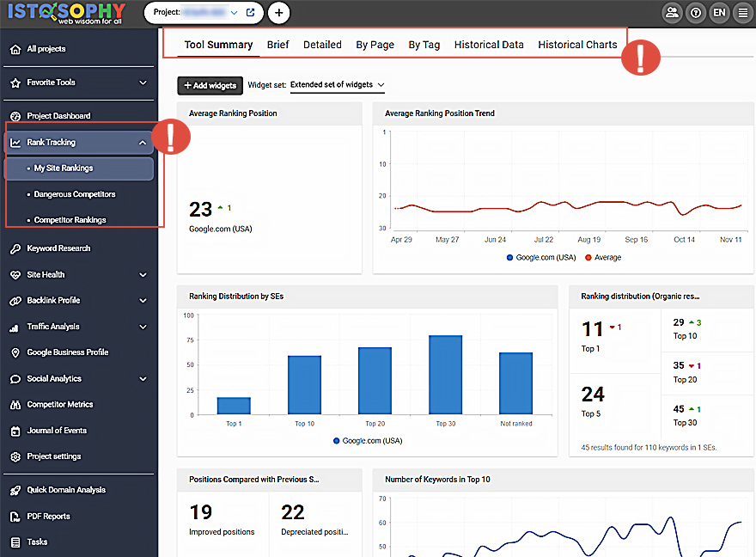Open Keyword Research from the sidebar
The height and width of the screenshot is (557, 756).
(58, 248)
